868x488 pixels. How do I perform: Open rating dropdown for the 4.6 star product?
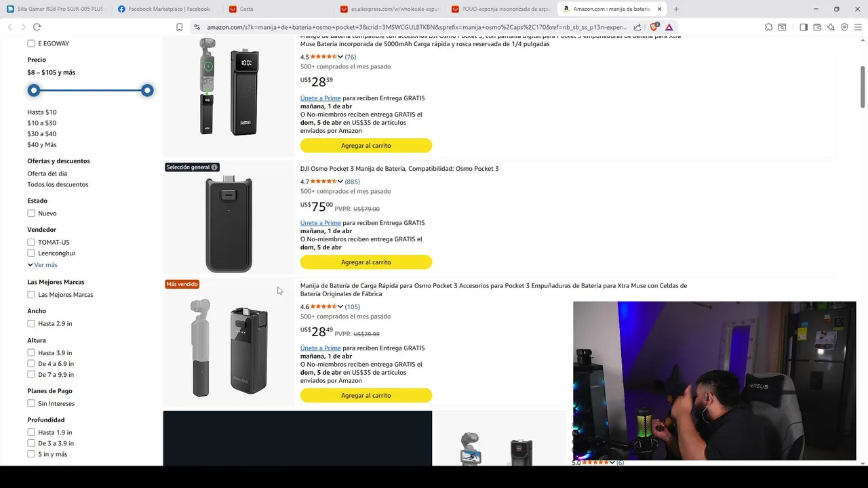pyautogui.click(x=340, y=306)
